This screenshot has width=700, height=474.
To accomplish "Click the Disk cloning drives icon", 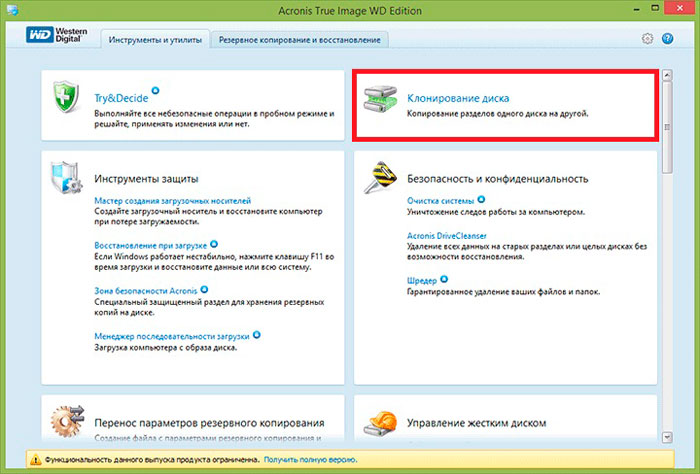I will pyautogui.click(x=380, y=99).
